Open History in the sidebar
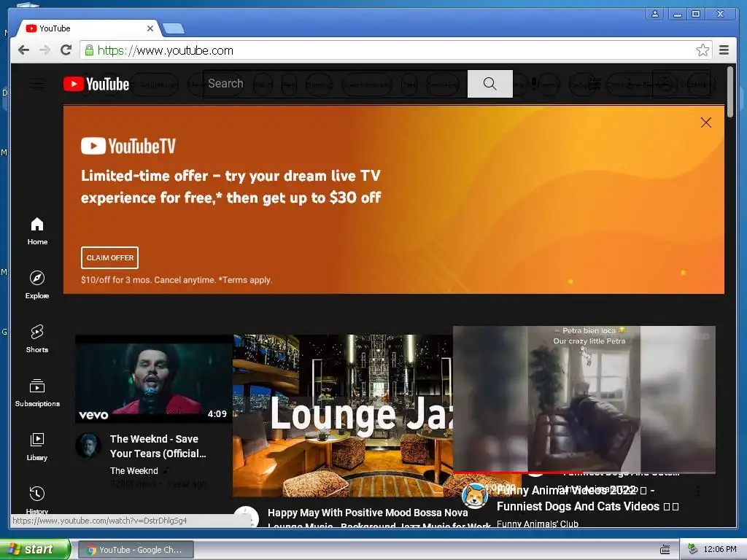The width and height of the screenshot is (747, 560). click(x=37, y=499)
